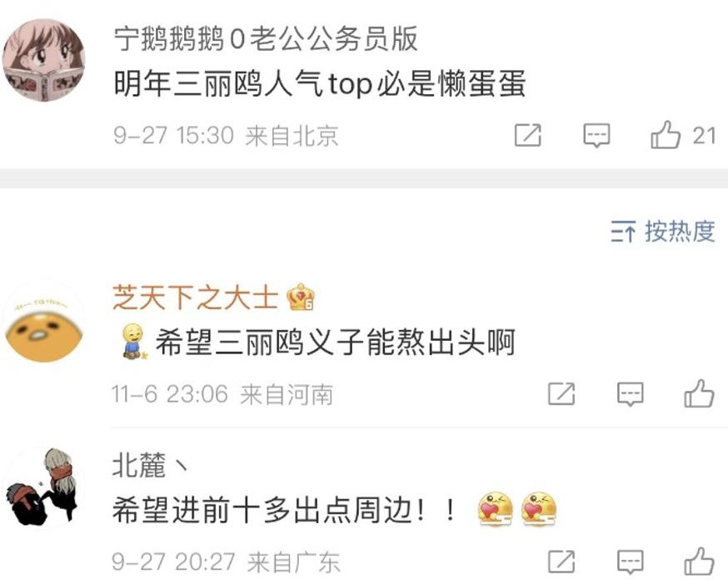The height and width of the screenshot is (585, 728).
Task: Select comment text 希望三丽鸥义子能熬出头啊
Action: coord(335,342)
